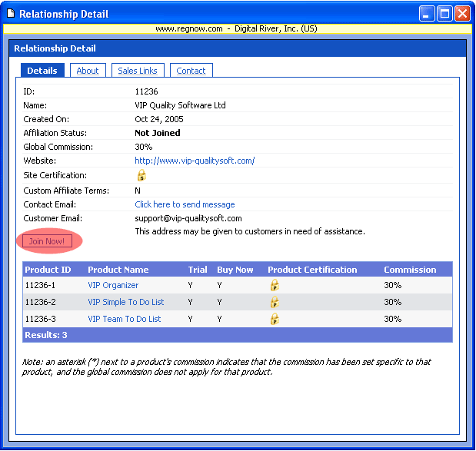The width and height of the screenshot is (476, 451).
Task: Click the Product Name column header
Action: (118, 270)
